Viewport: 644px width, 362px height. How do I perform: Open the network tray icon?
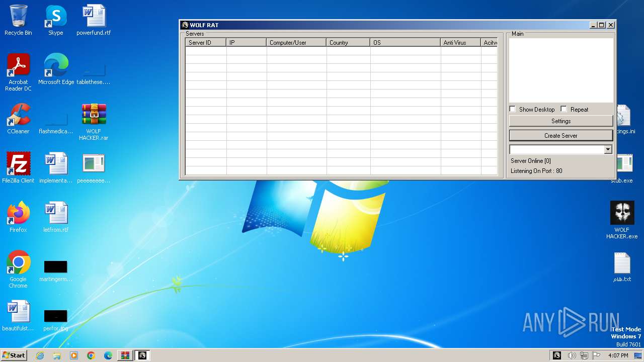(x=584, y=355)
